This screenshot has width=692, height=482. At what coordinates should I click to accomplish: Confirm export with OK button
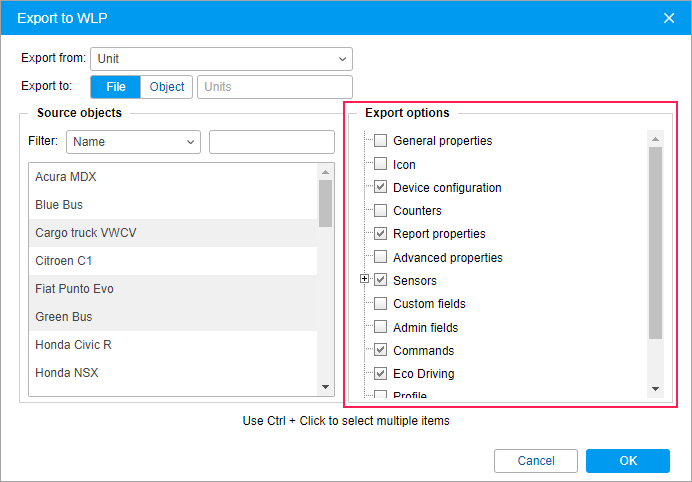[x=628, y=461]
